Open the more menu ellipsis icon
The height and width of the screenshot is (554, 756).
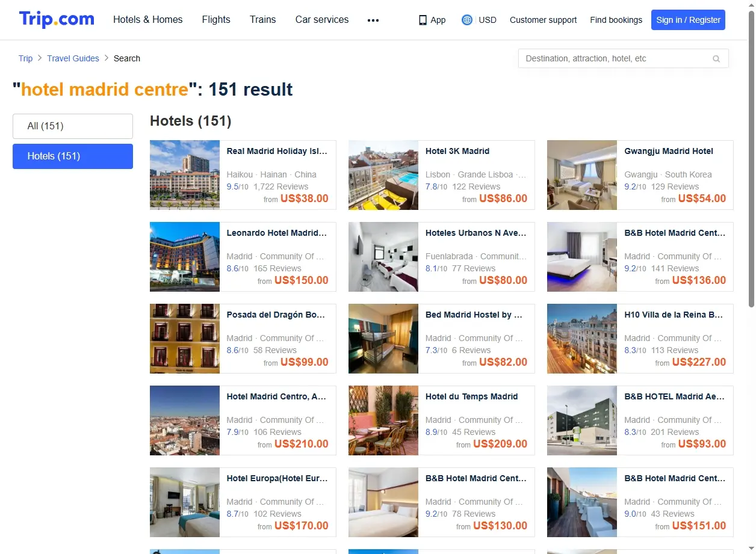[373, 20]
